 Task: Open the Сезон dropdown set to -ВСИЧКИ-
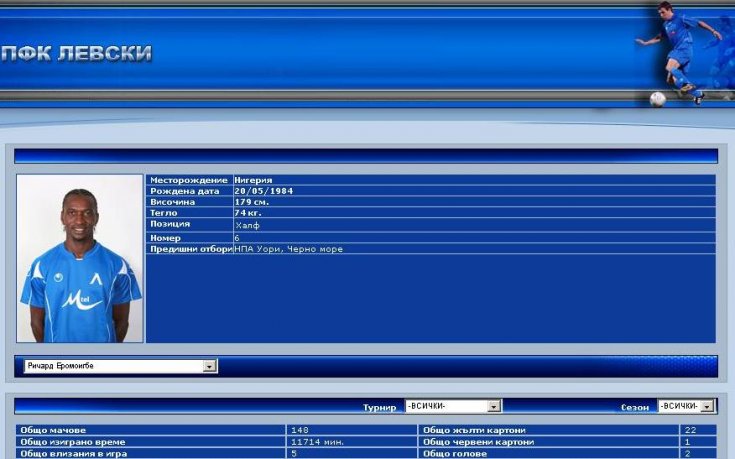pyautogui.click(x=686, y=406)
